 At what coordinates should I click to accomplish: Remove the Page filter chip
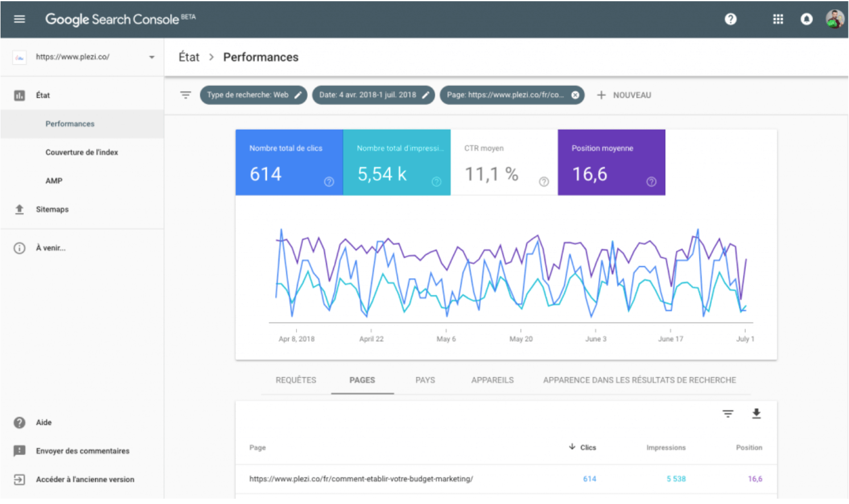tap(575, 95)
